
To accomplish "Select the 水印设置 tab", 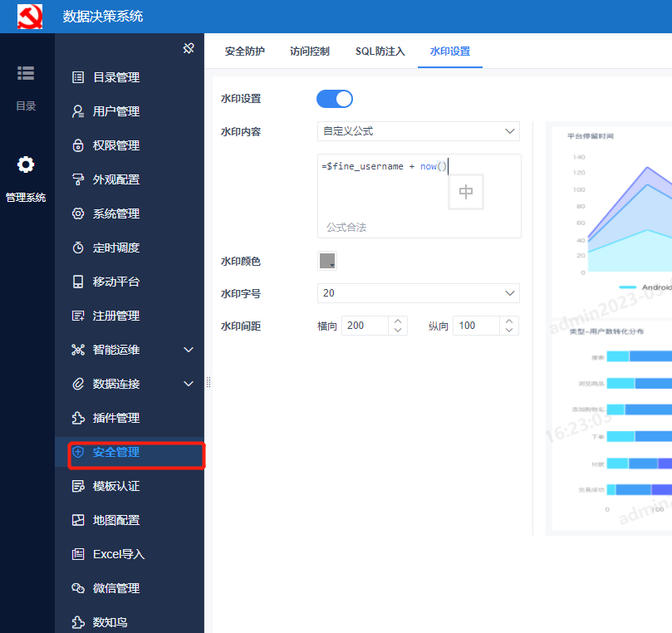I will 450,52.
